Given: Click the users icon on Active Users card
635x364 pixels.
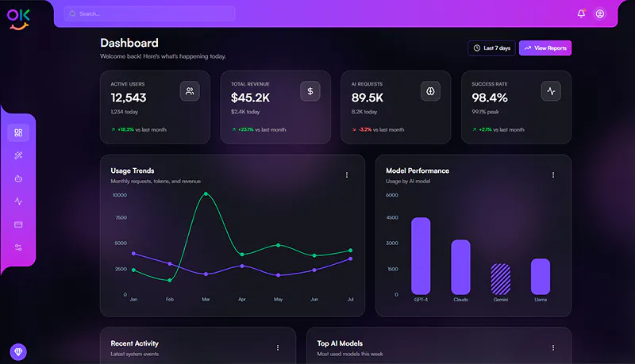Looking at the screenshot, I should click(190, 91).
